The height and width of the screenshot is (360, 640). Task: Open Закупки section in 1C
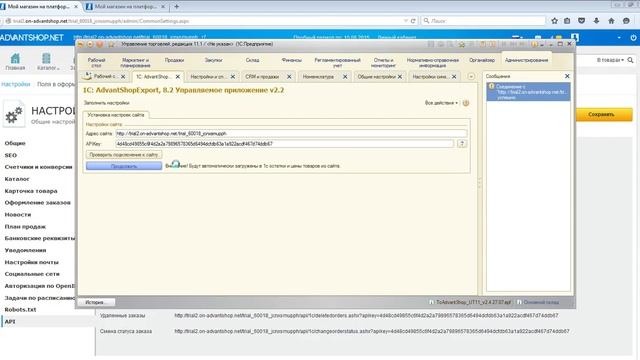click(x=213, y=60)
